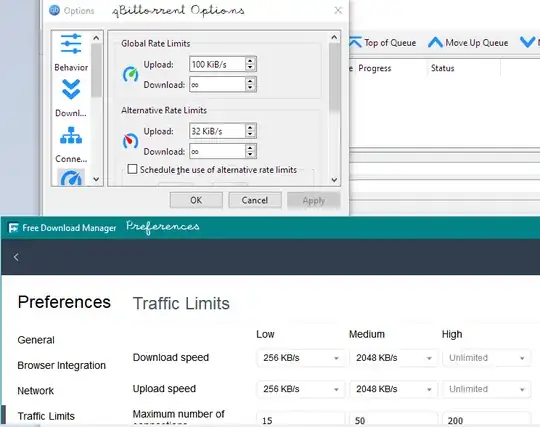Decrease the Alternative upload limit with down arrow
Image resolution: width=540 pixels, height=427 pixels.
250,135
